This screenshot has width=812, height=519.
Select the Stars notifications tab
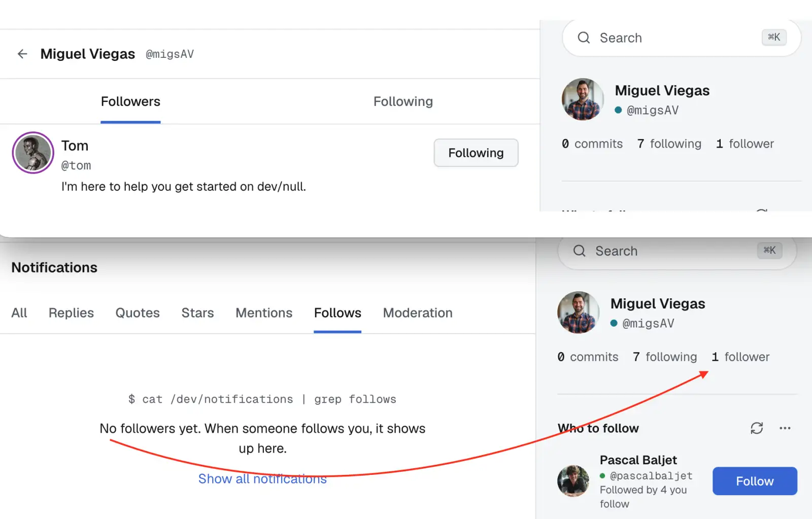pos(197,313)
